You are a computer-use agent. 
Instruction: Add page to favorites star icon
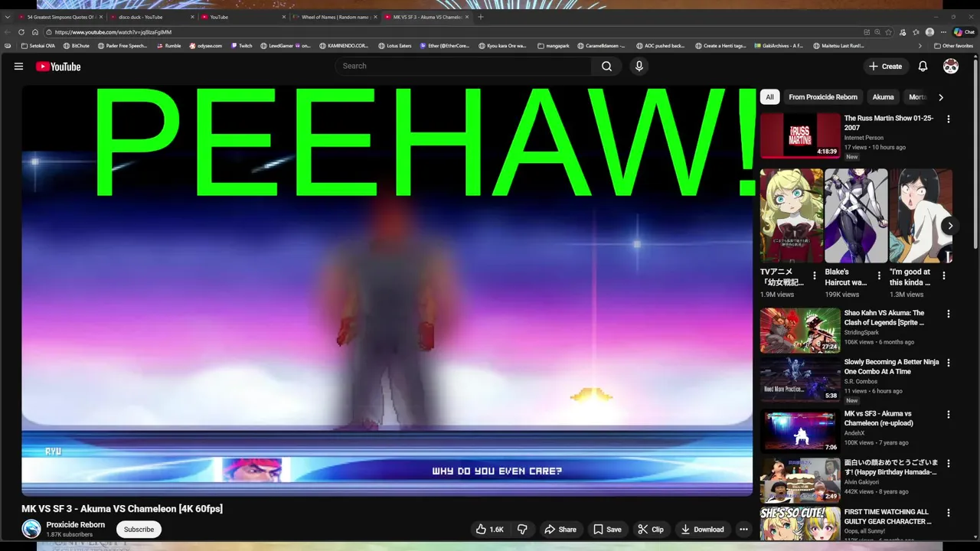click(x=888, y=32)
